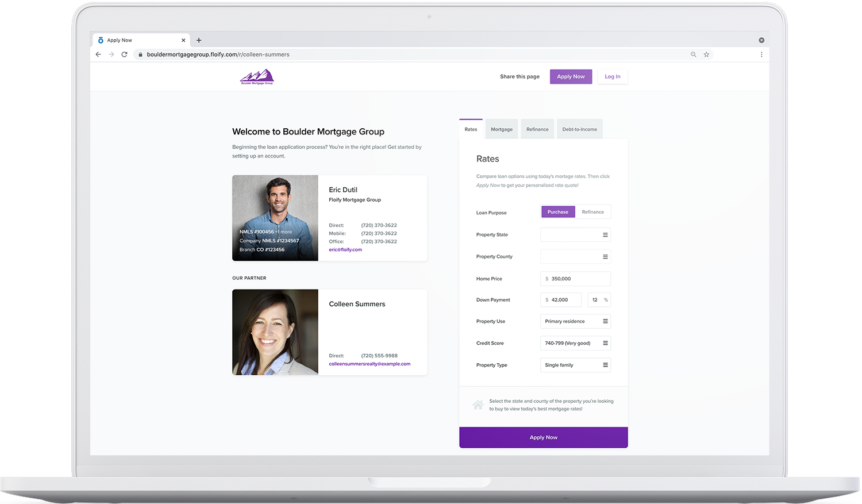862x504 pixels.
Task: Expand the Property Type dropdown
Action: click(x=575, y=365)
